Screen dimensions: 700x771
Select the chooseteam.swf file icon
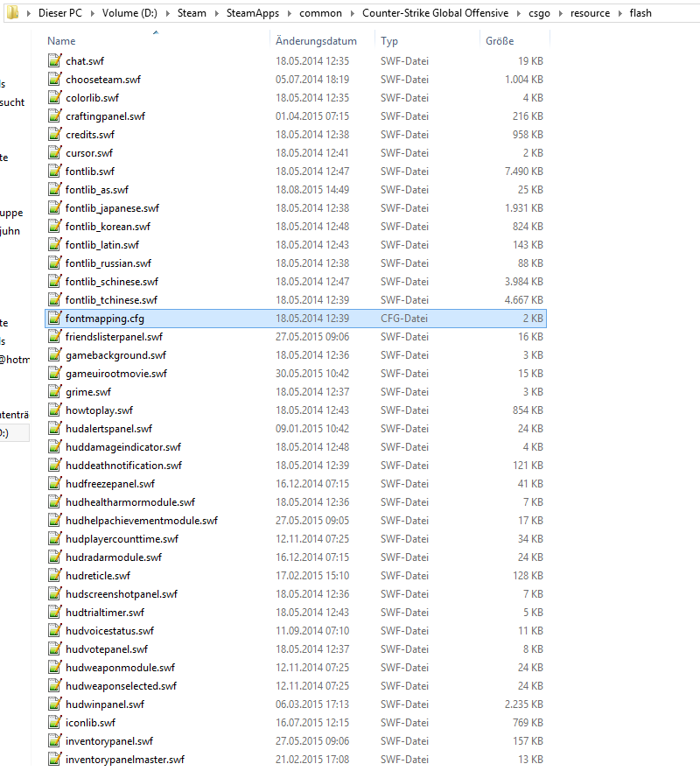coord(55,79)
